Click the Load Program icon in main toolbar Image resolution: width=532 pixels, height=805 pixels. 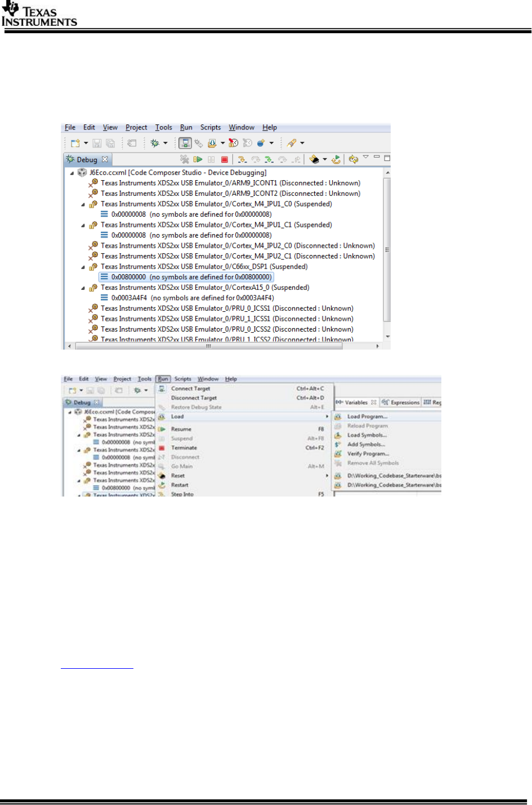212,144
